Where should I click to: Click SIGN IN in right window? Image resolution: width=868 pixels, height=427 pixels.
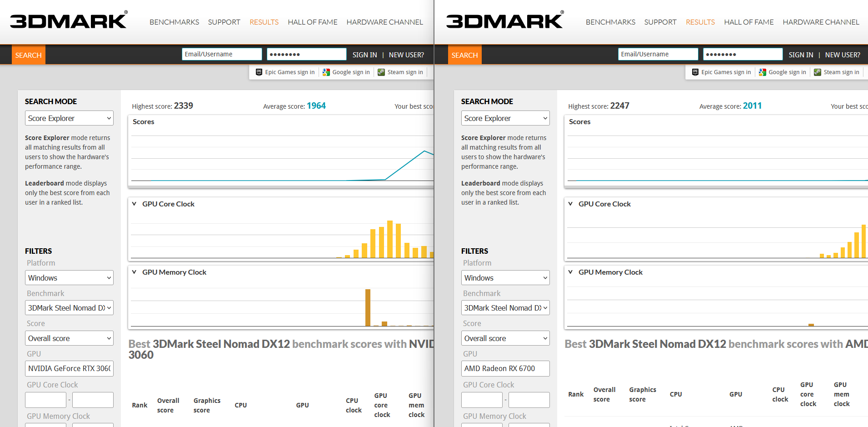coord(801,55)
